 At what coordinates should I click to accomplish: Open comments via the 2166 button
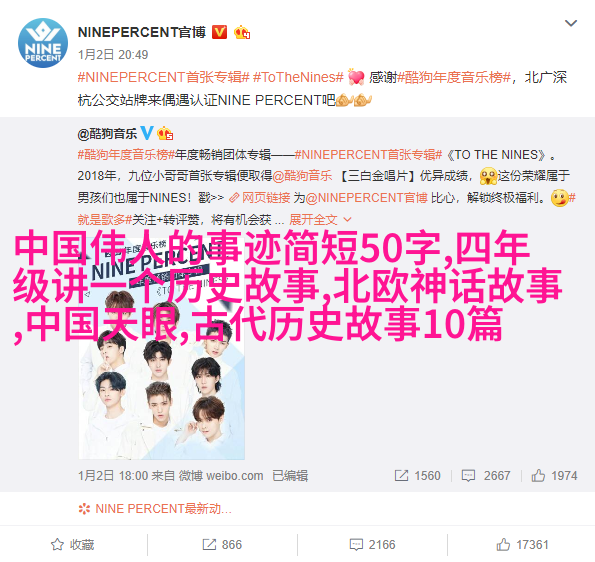pyautogui.click(x=372, y=545)
